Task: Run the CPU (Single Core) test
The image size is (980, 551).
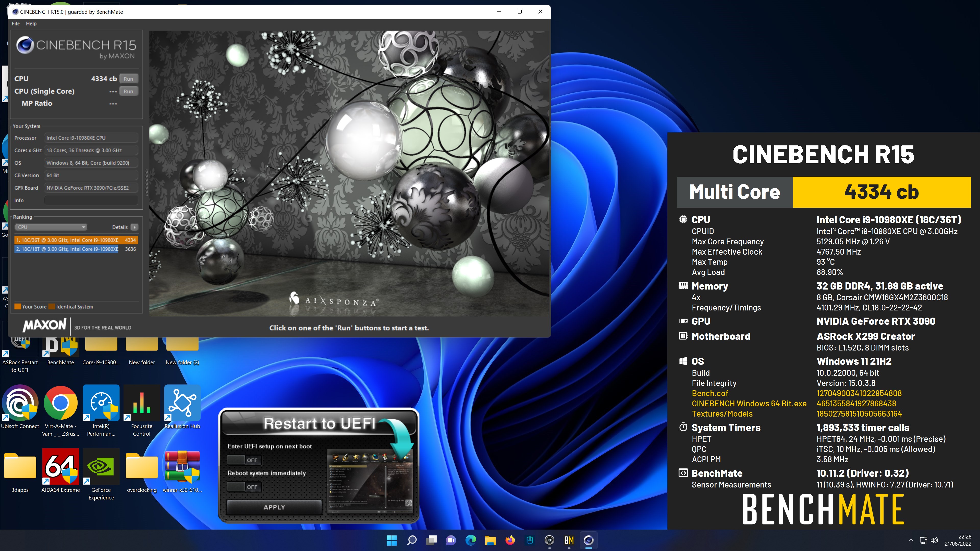Action: click(x=129, y=91)
